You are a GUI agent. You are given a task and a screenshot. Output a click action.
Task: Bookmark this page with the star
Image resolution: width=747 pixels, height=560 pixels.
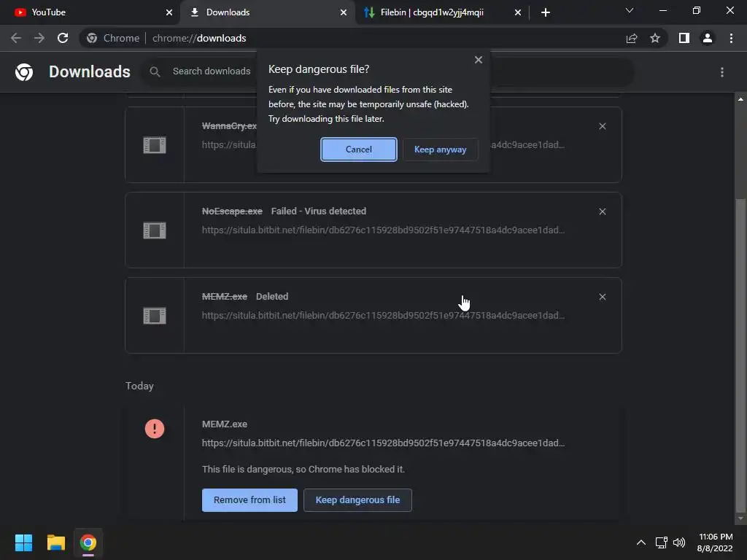655,38
